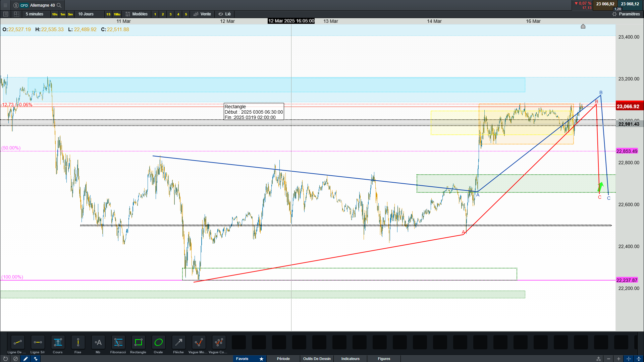Open the 10 Jours range dropdown
The height and width of the screenshot is (362, 644).
tap(86, 14)
